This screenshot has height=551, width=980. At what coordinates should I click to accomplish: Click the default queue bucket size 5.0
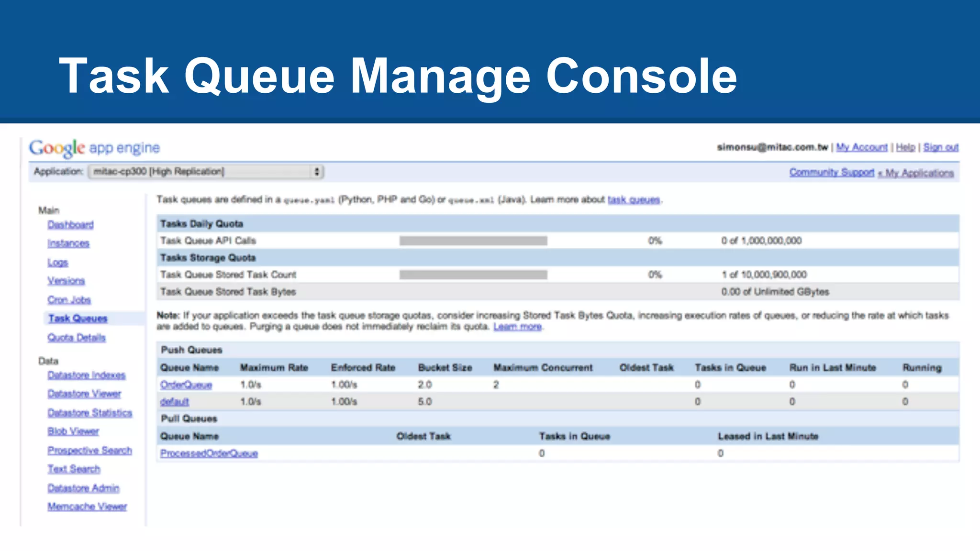tap(425, 401)
